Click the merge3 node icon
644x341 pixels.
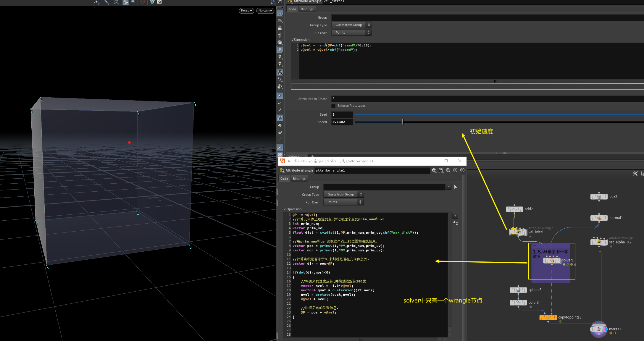tap(599, 329)
